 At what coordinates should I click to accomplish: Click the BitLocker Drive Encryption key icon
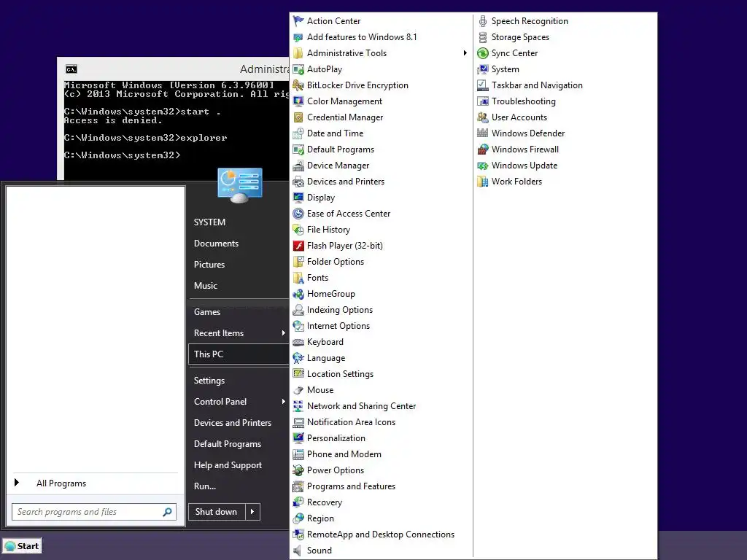click(x=298, y=85)
